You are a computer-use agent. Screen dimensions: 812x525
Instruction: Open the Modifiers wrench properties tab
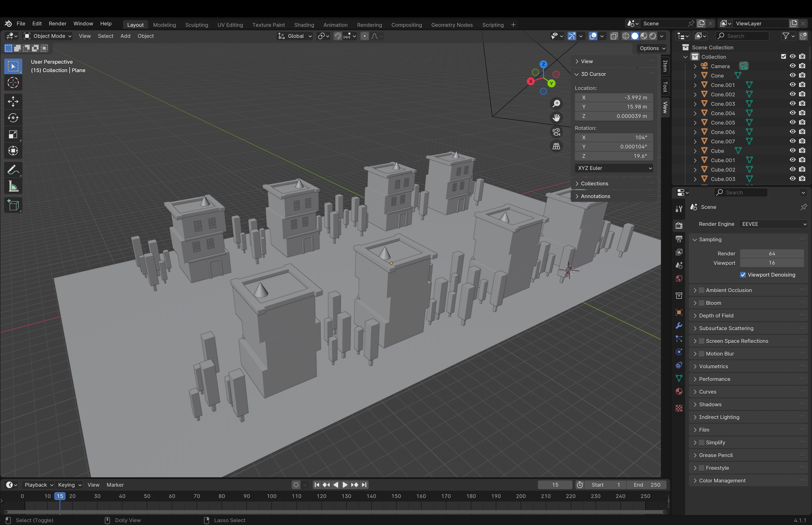(x=679, y=325)
